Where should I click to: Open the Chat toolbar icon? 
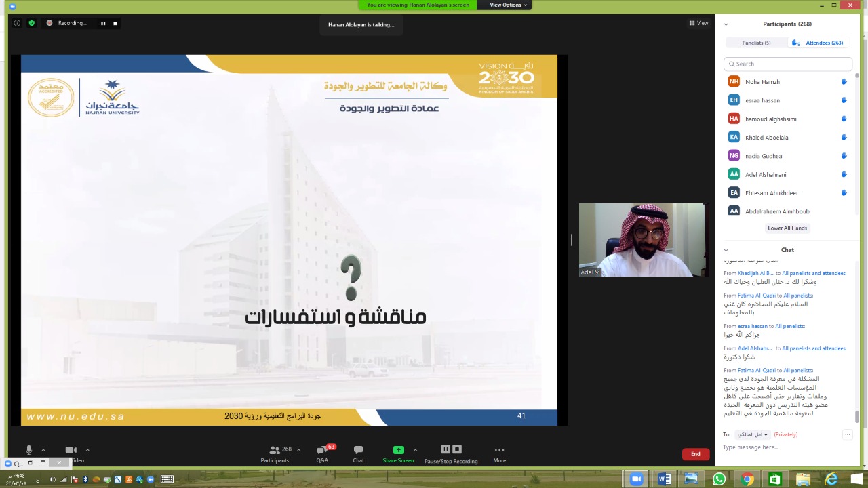[x=358, y=453]
